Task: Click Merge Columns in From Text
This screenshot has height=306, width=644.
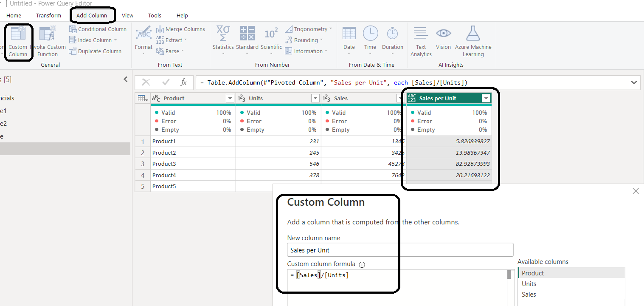Action: 181,29
